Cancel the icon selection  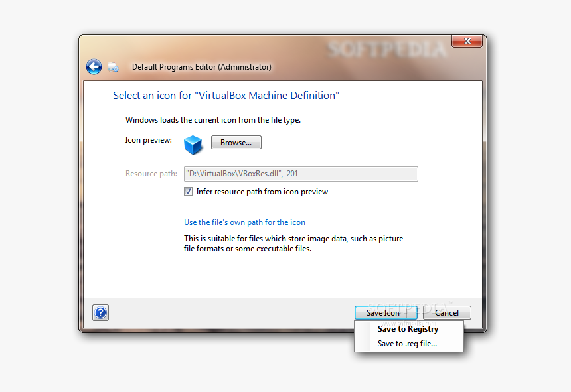[447, 312]
